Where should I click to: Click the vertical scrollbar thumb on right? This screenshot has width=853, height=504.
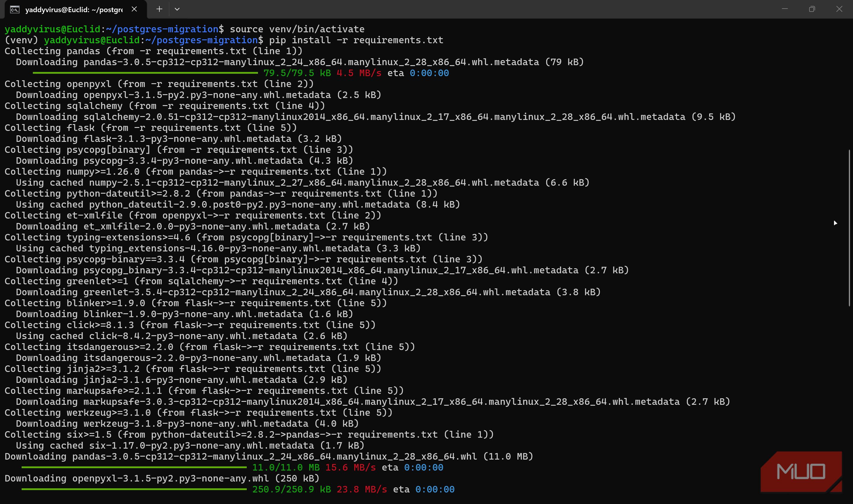849,227
